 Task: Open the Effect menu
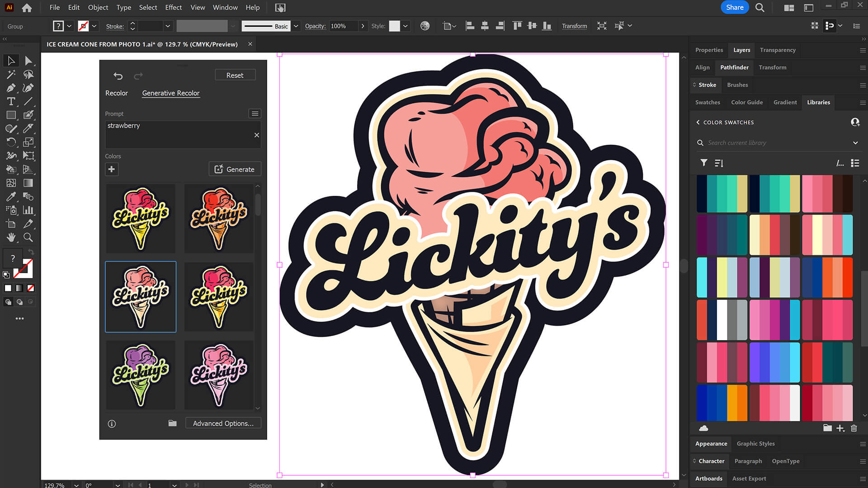click(x=173, y=8)
